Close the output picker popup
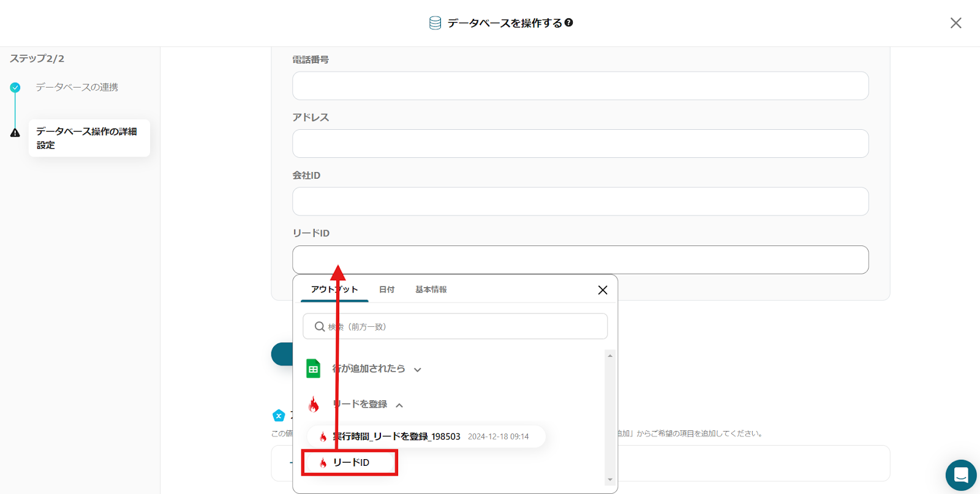This screenshot has width=980, height=494. 603,290
